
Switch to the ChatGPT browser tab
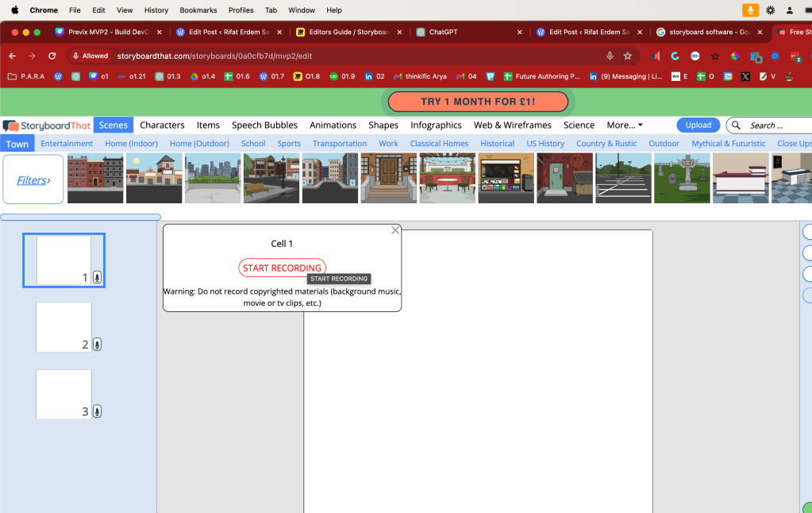tap(470, 32)
